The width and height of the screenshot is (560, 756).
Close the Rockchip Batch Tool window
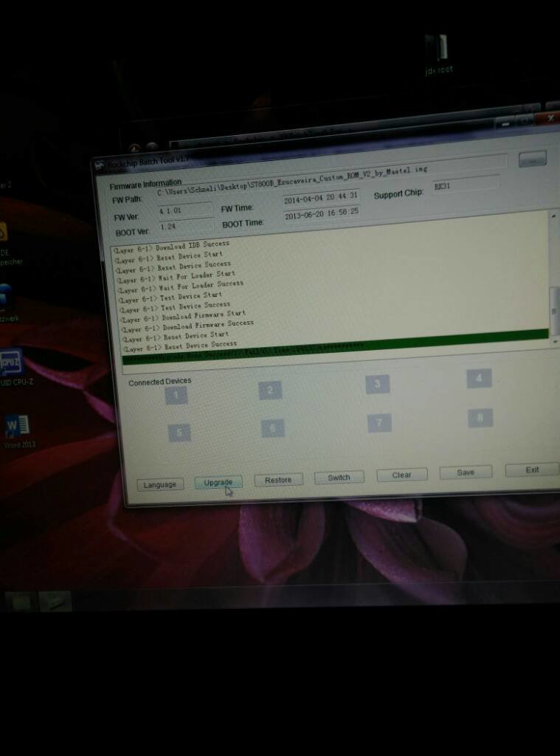550,119
